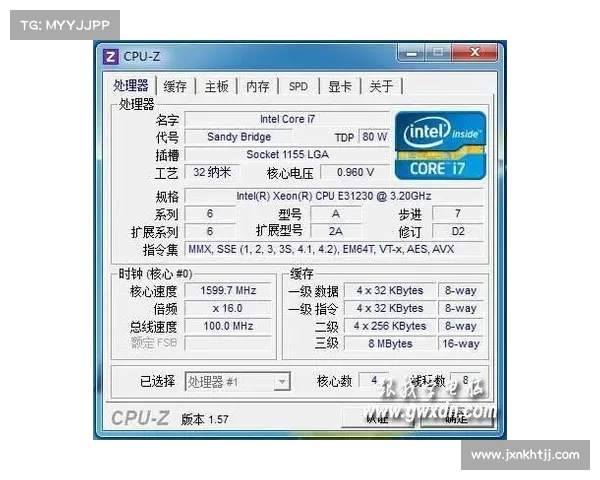Viewport: 600px width, 480px height.
Task: Click the 8-way value for 一级 数据
Action: click(461, 291)
